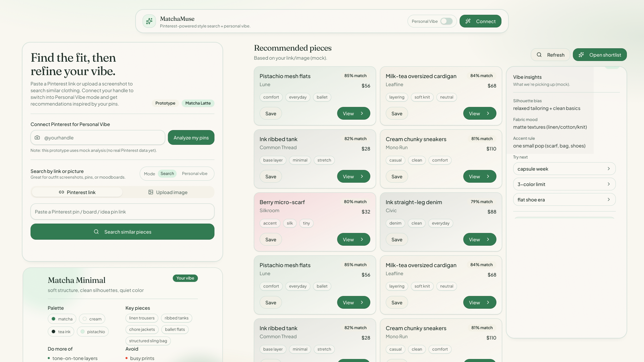Click Matcha Minimal heading
This screenshot has height=362, width=644.
[x=76, y=280]
